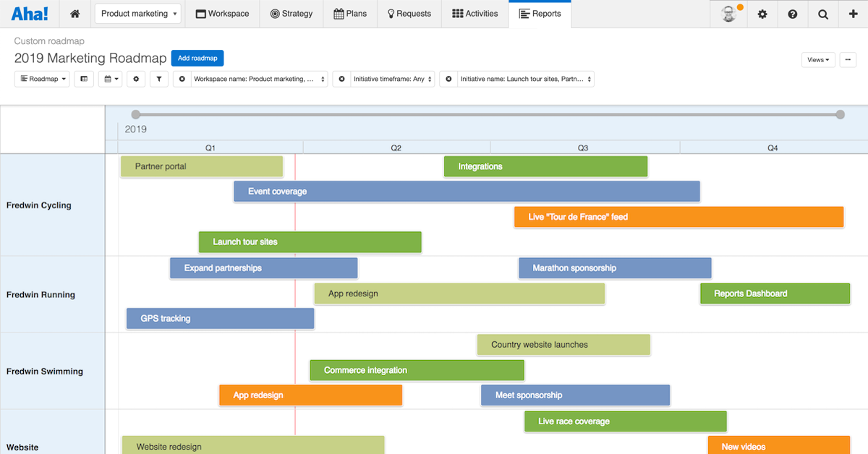Image resolution: width=868 pixels, height=454 pixels.
Task: Open the New videos bar
Action: 778,445
